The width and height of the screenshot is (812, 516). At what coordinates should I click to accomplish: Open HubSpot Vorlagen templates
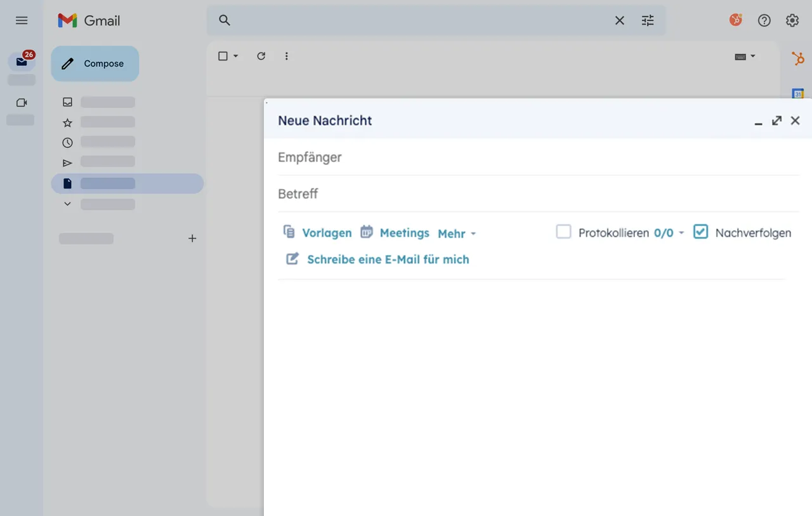click(x=317, y=233)
